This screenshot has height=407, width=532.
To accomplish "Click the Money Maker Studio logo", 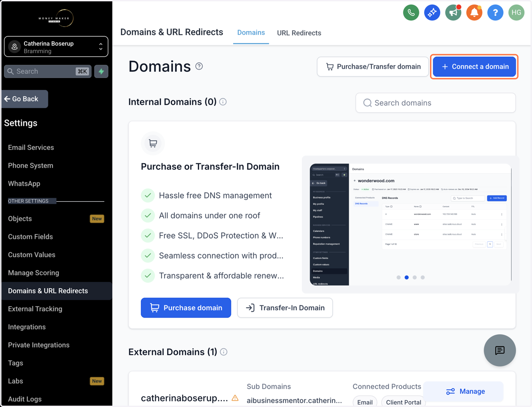I will (x=56, y=18).
